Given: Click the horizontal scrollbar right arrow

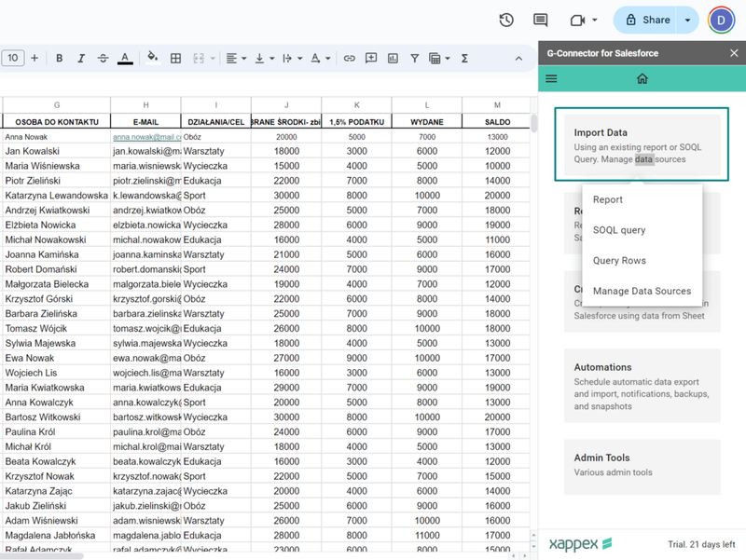Looking at the screenshot, I should coord(525,555).
